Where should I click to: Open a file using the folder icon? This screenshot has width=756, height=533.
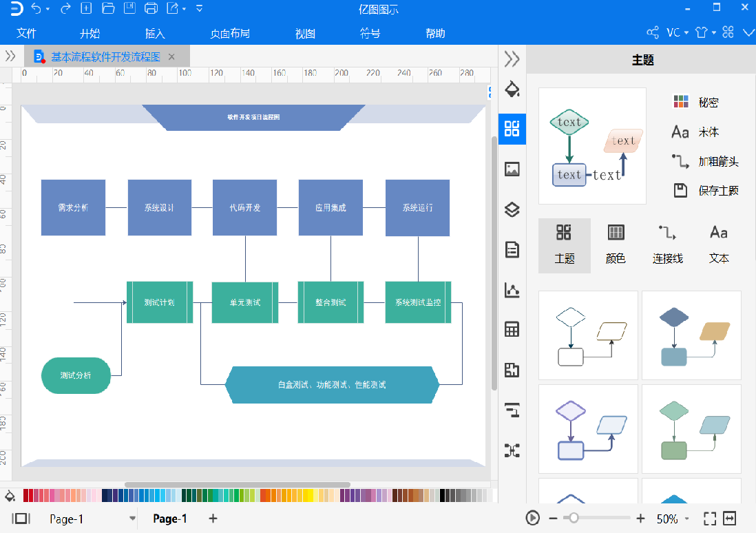click(x=109, y=8)
